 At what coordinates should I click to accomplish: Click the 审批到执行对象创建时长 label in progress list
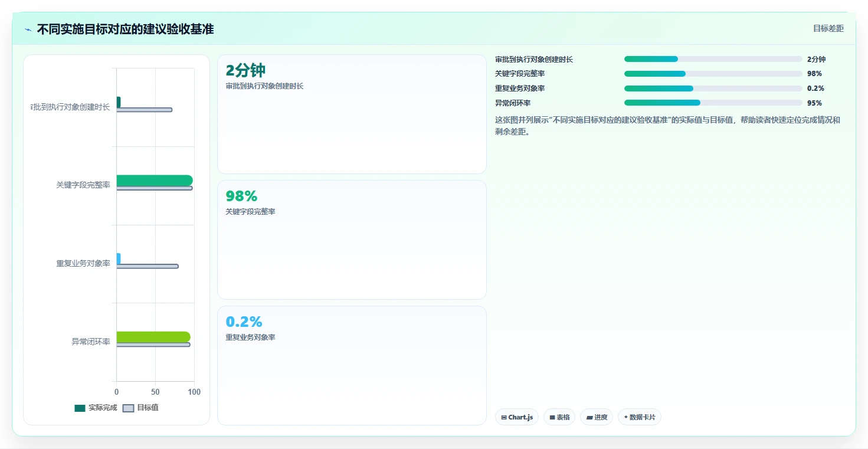click(x=534, y=60)
